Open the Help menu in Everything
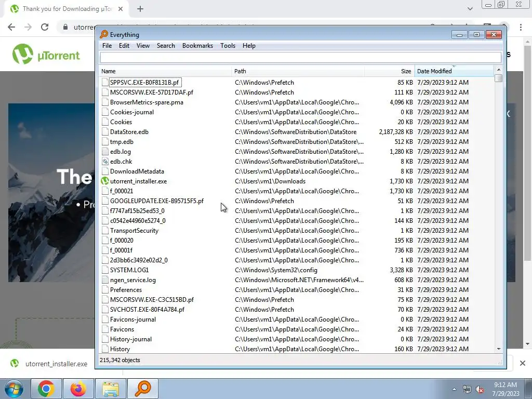 [249, 46]
